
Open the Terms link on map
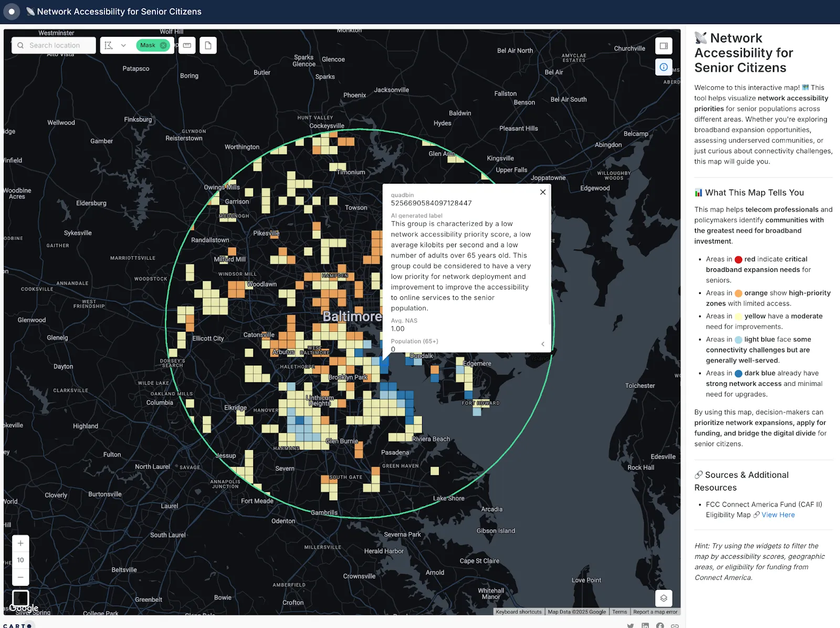point(619,612)
